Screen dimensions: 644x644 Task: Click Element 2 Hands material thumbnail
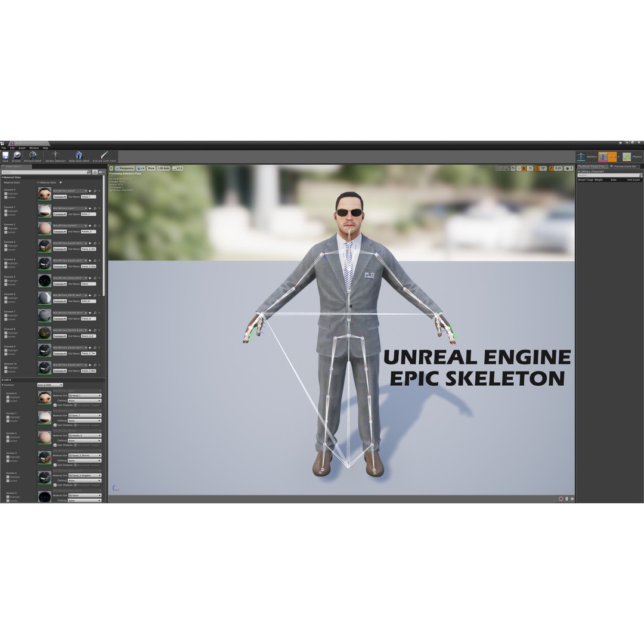44,228
